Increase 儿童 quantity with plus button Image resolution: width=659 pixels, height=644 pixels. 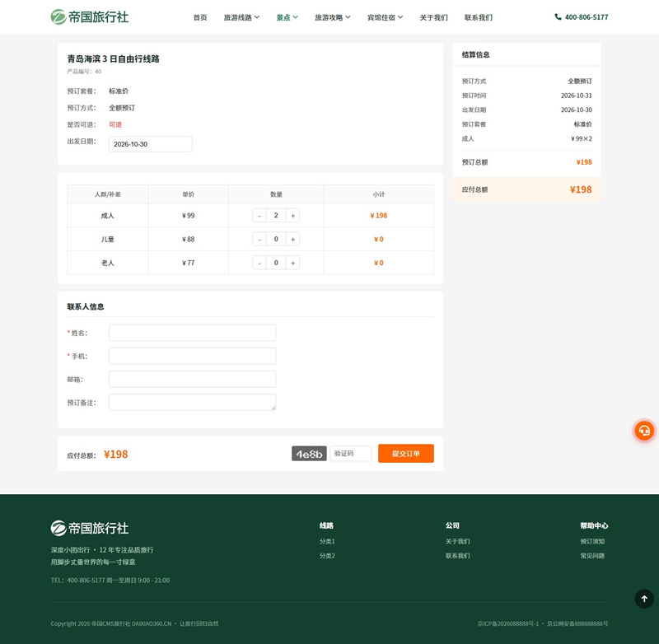(x=293, y=239)
